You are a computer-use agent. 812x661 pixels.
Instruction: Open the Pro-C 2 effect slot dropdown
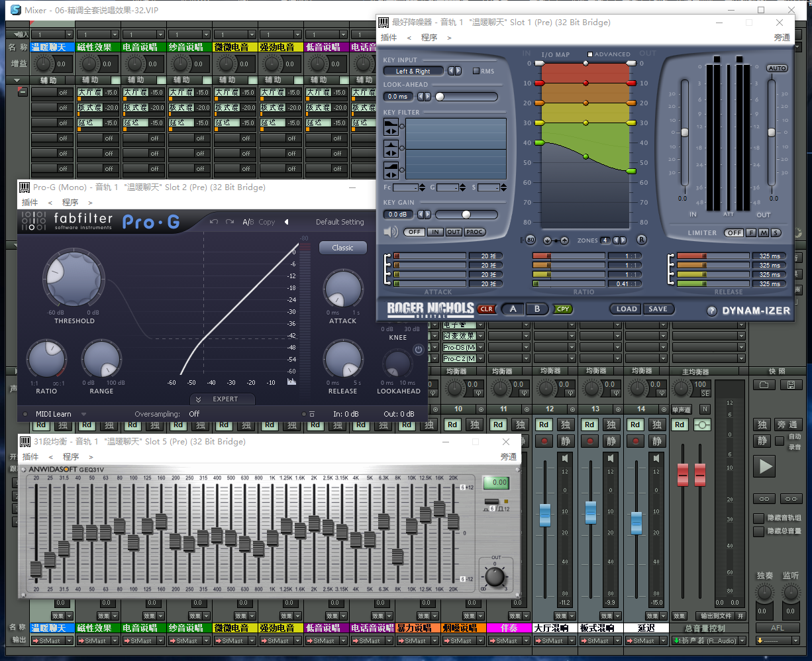(x=481, y=358)
